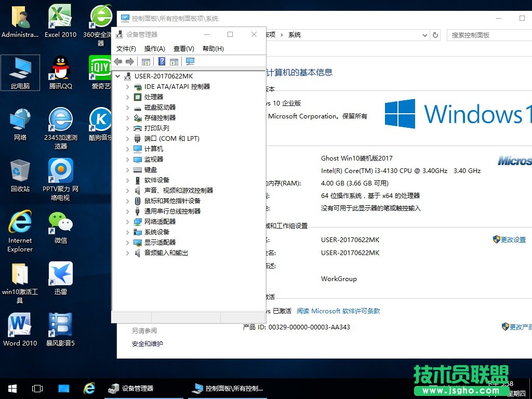The image size is (532, 399).
Task: Select the WeChat (微信) desktop icon
Action: (61, 228)
